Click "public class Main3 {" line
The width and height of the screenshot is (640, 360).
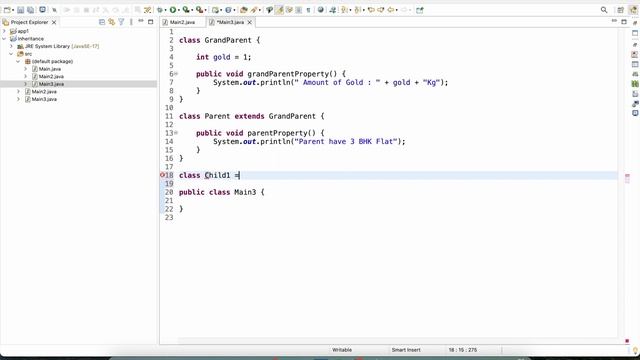tap(222, 192)
